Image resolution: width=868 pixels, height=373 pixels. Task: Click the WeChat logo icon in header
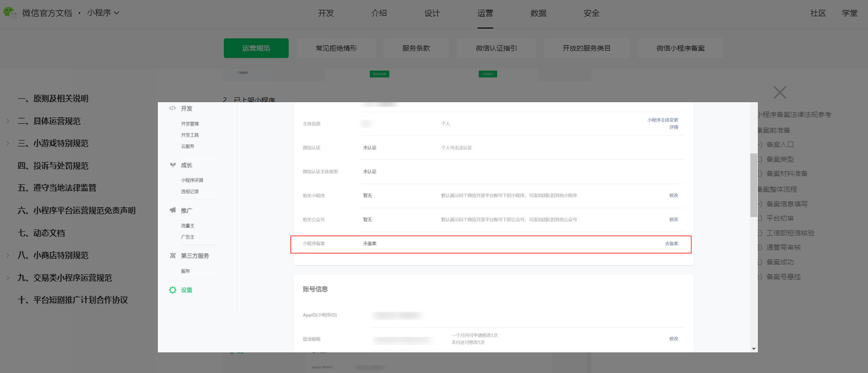[10, 12]
